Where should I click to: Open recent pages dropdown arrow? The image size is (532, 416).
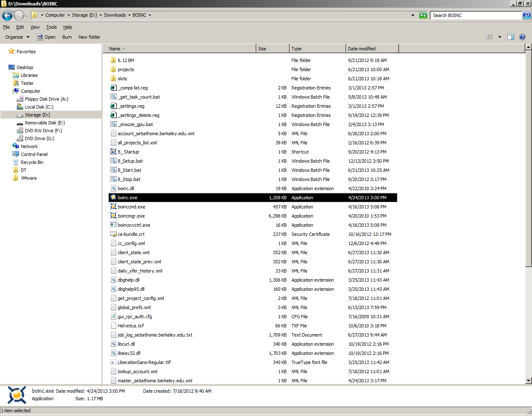27,15
